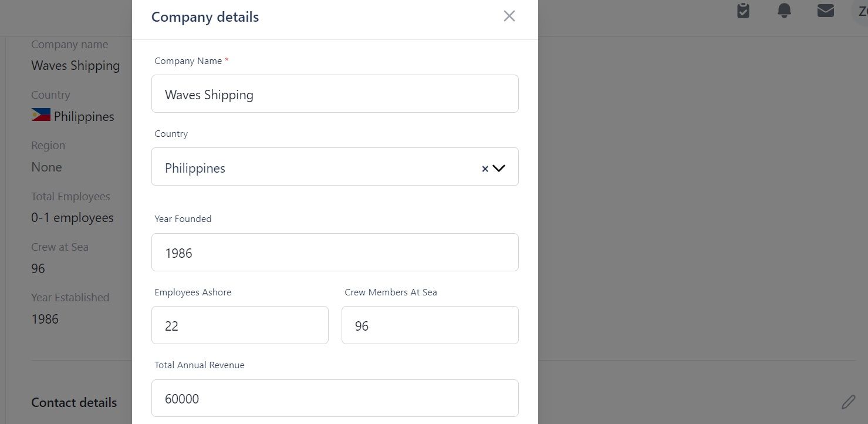This screenshot has width=868, height=424.
Task: Focus the Company Name field
Action: (335, 93)
